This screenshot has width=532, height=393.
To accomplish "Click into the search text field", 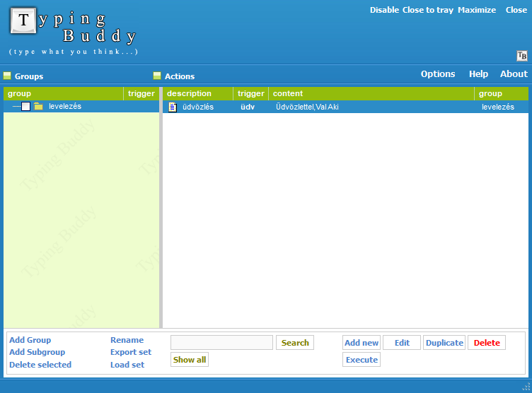I will [221, 343].
